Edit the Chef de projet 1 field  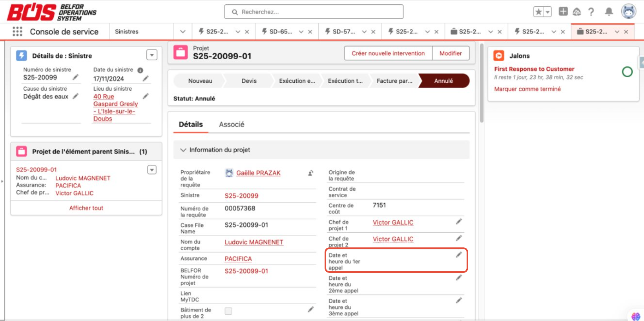point(459,221)
